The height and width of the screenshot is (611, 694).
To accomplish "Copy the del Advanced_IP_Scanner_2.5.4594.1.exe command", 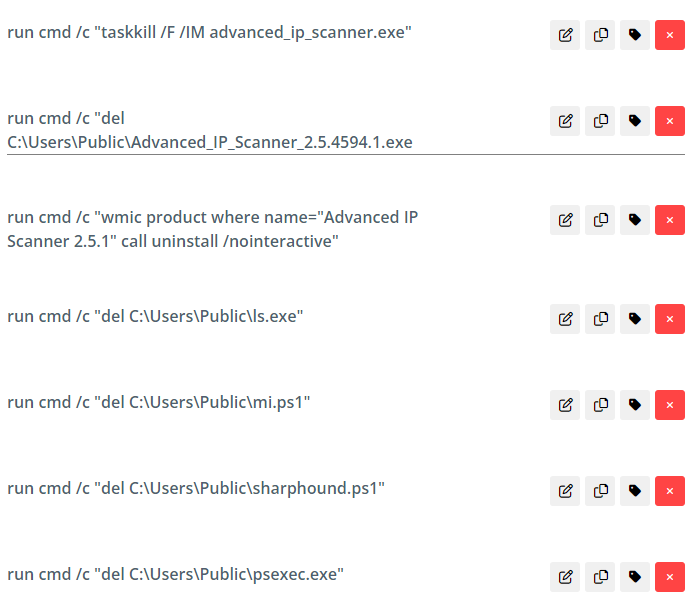I will [x=600, y=121].
